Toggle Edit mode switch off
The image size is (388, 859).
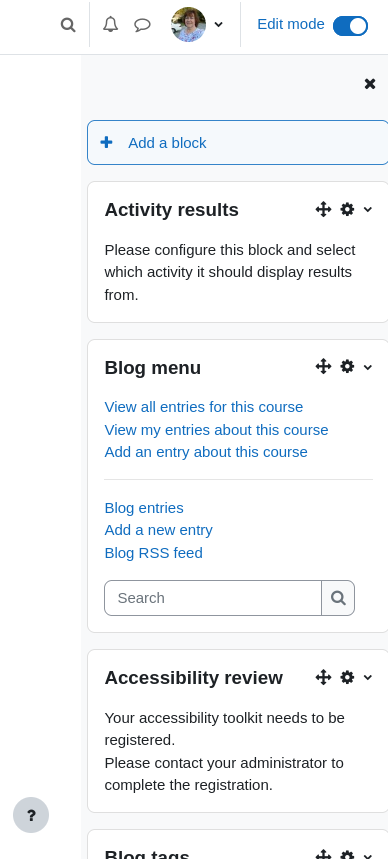pos(350,26)
